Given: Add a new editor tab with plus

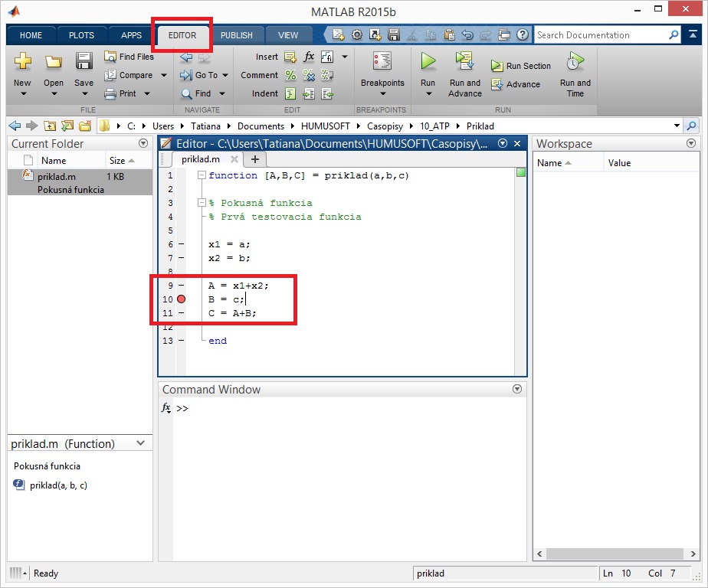Looking at the screenshot, I should [254, 159].
